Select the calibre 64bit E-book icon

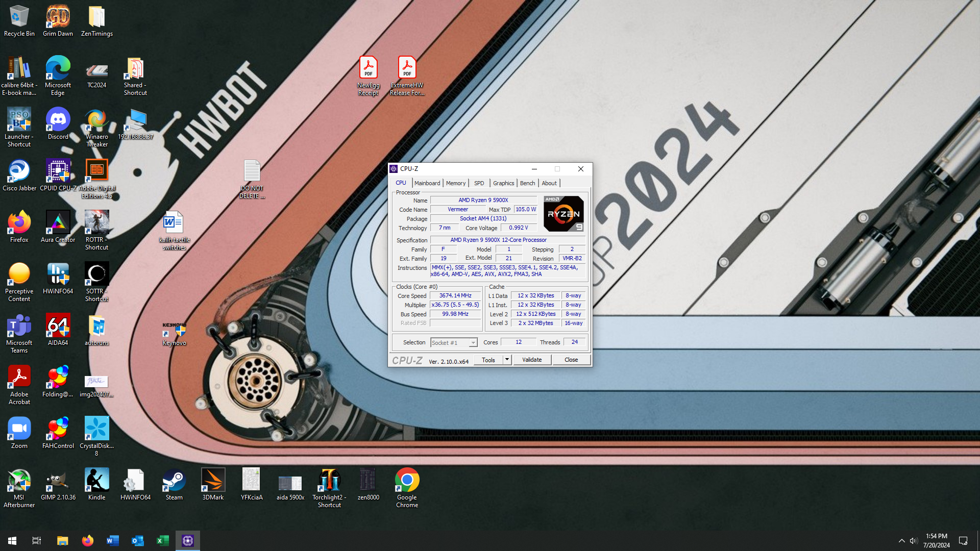pyautogui.click(x=19, y=76)
